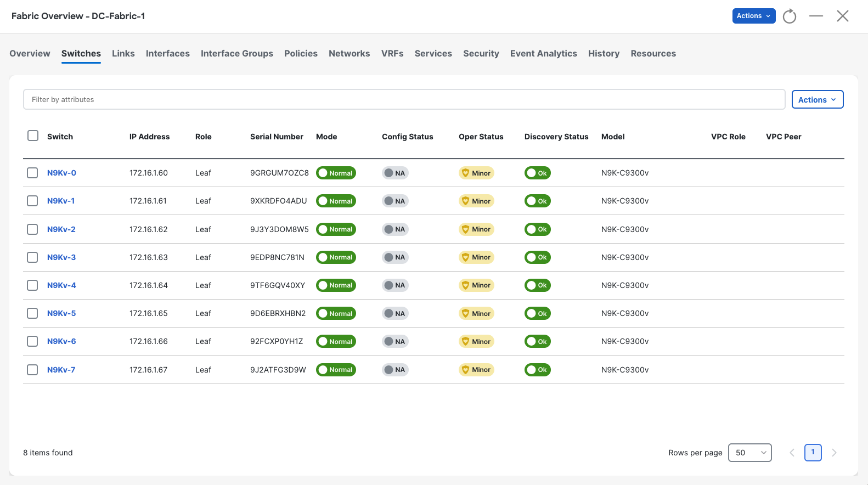Click Normal mode badge for N9Kv-2
This screenshot has width=868, height=485.
(336, 229)
